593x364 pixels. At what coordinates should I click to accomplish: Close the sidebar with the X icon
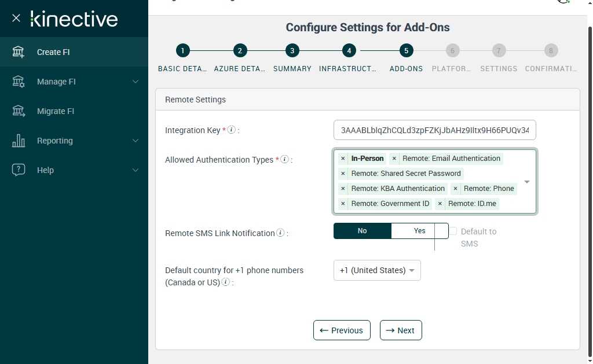[16, 19]
